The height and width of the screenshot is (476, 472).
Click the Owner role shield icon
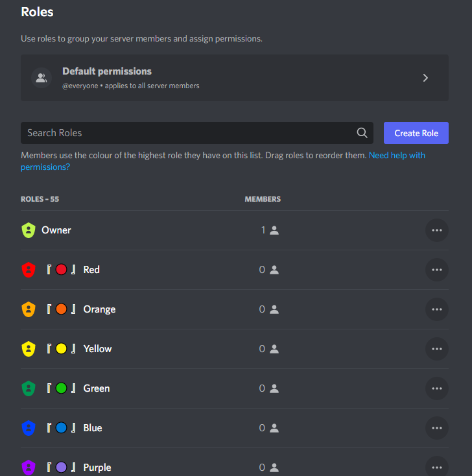[x=28, y=230]
